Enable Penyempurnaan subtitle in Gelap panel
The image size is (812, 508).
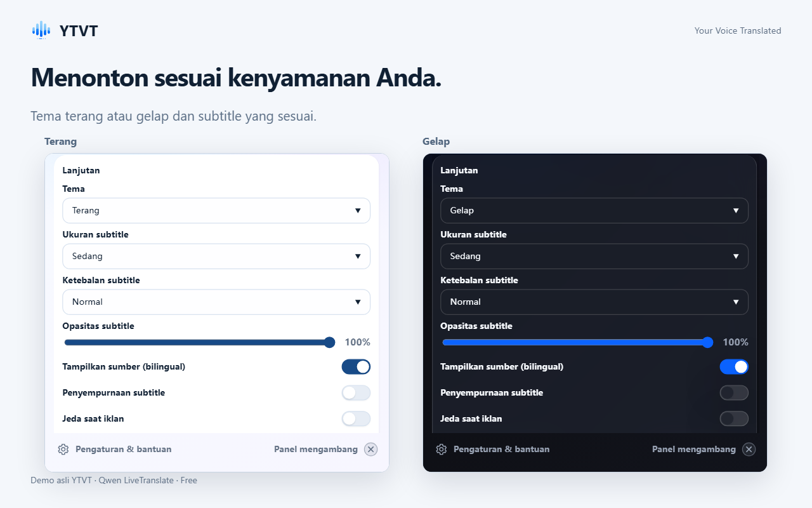(x=734, y=392)
